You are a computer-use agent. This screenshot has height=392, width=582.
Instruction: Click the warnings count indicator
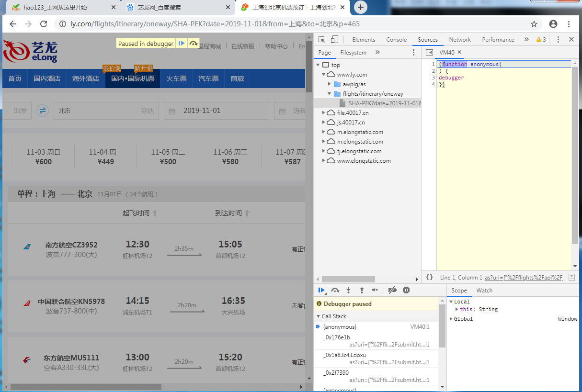click(541, 40)
